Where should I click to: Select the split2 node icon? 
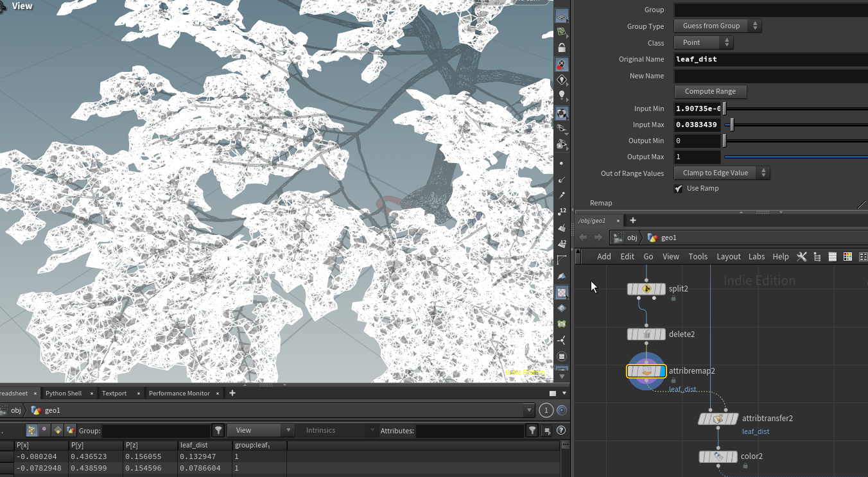coord(646,290)
